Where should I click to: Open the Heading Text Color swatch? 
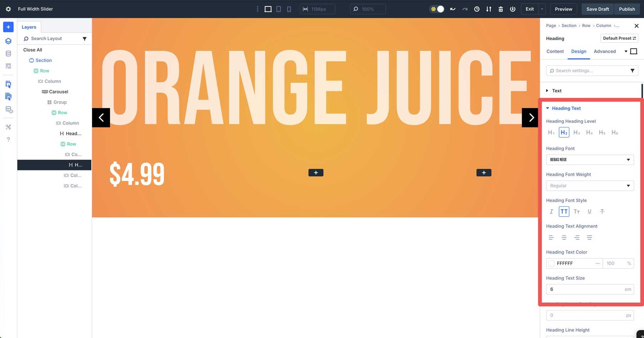pyautogui.click(x=552, y=263)
